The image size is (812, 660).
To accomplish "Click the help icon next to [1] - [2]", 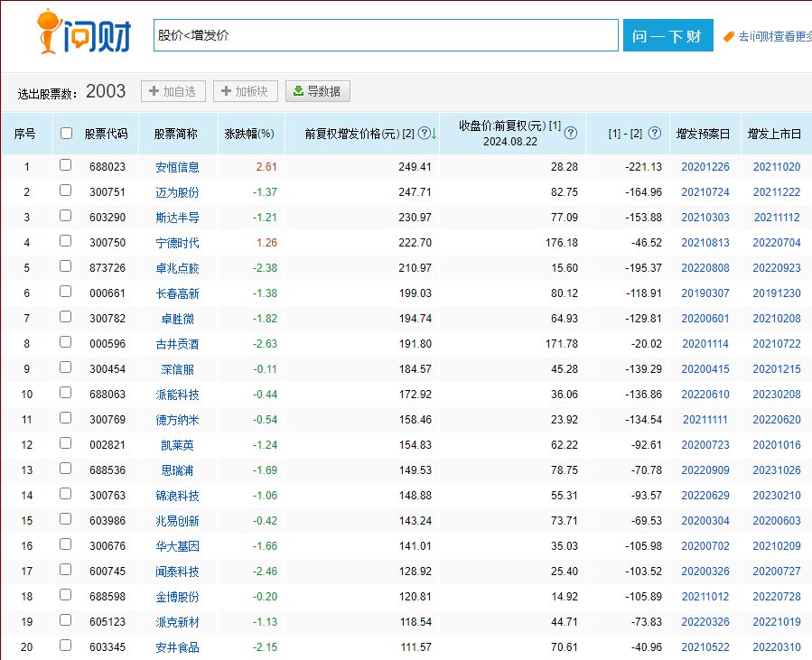I will [655, 133].
